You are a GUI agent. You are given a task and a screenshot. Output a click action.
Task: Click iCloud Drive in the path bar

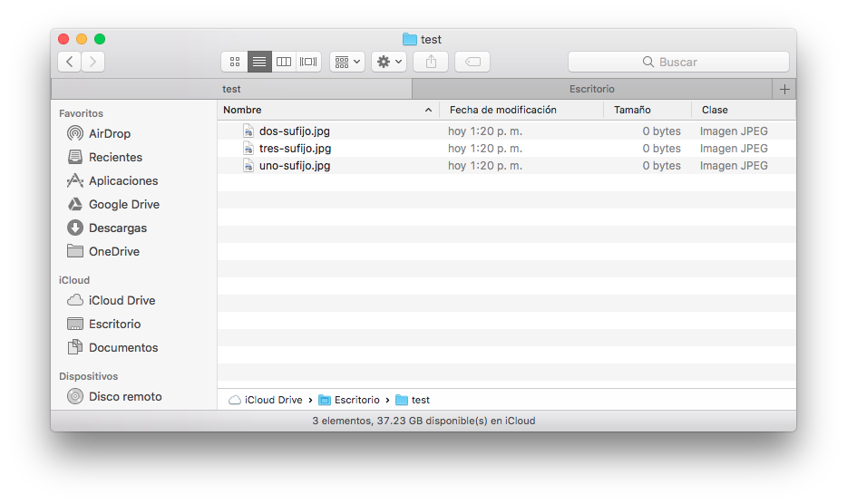coord(265,400)
